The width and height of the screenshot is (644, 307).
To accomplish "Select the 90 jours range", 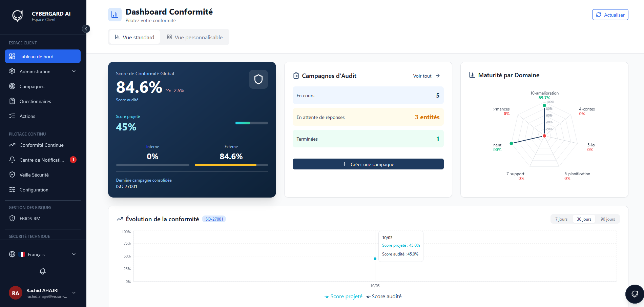I will tap(608, 219).
